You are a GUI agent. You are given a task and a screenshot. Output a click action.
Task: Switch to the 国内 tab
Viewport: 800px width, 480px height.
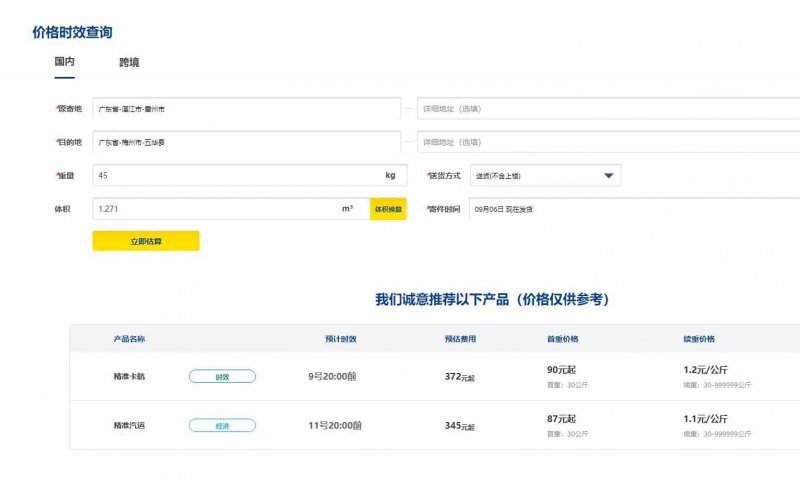(64, 62)
